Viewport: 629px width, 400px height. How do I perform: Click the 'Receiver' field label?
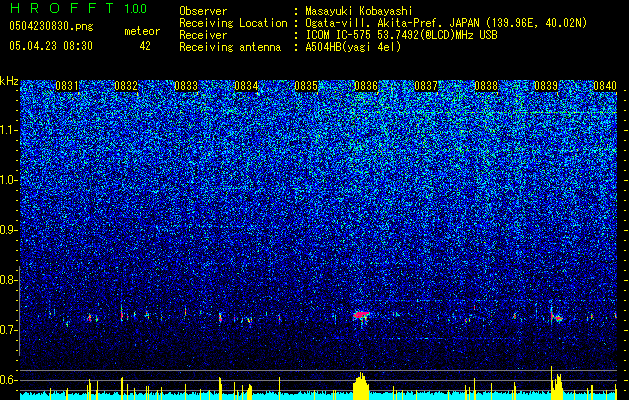point(203,35)
